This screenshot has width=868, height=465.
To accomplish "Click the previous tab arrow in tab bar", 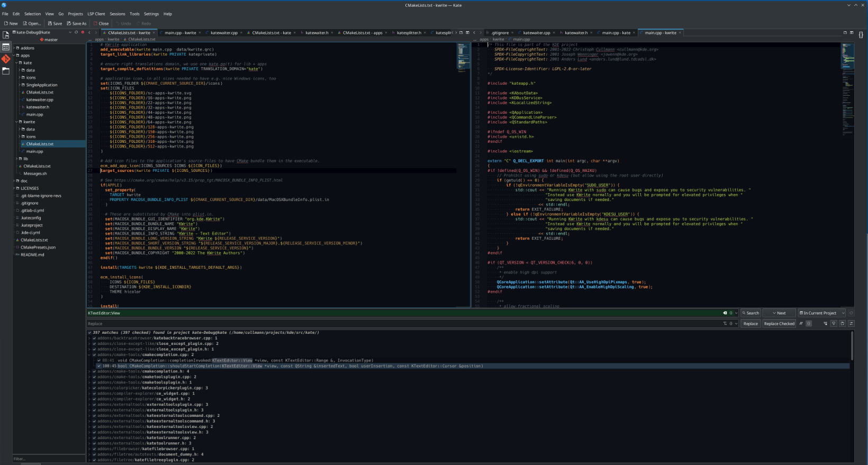I will pos(89,33).
